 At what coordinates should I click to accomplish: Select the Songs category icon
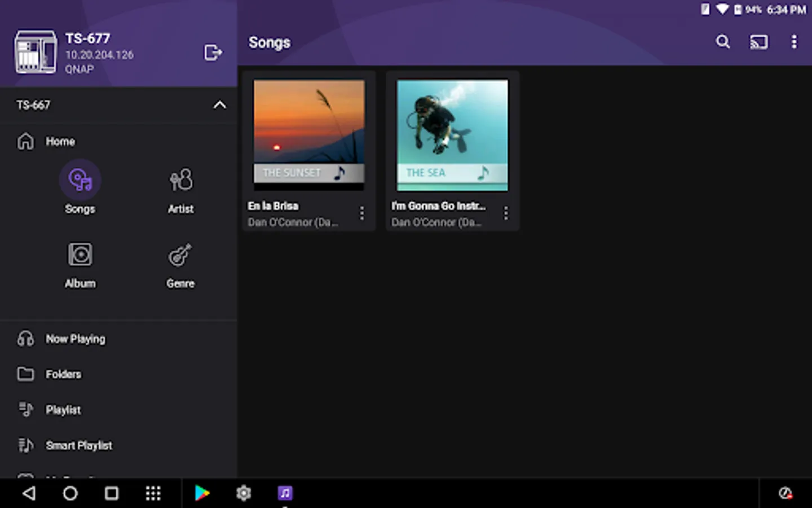pyautogui.click(x=80, y=181)
